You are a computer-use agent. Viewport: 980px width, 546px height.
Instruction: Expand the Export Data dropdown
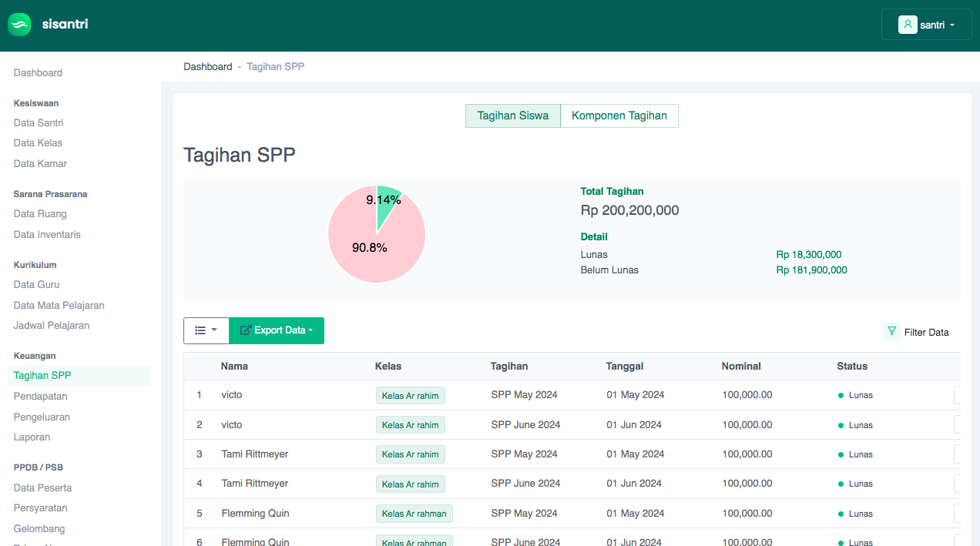coord(277,330)
